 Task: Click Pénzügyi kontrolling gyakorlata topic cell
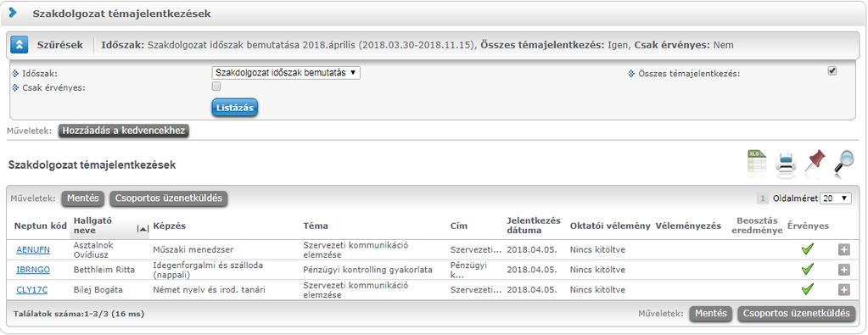(x=367, y=270)
